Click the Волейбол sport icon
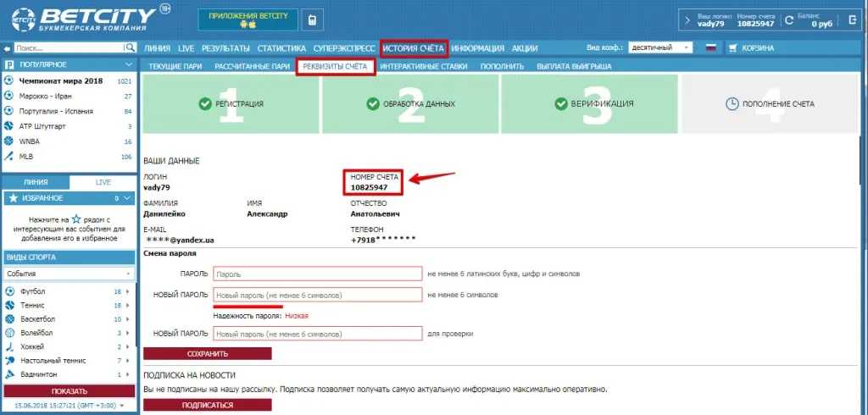868x415 pixels. [9, 333]
